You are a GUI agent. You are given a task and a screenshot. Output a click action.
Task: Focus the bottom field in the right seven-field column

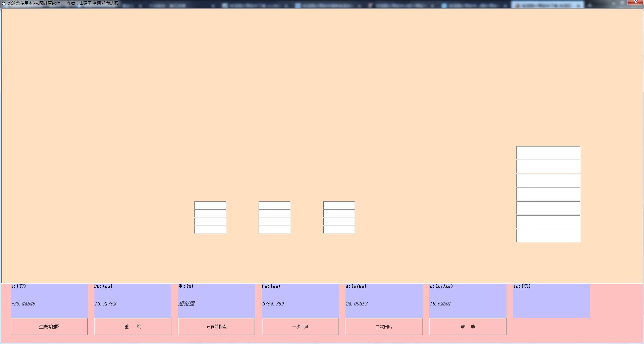(548, 236)
